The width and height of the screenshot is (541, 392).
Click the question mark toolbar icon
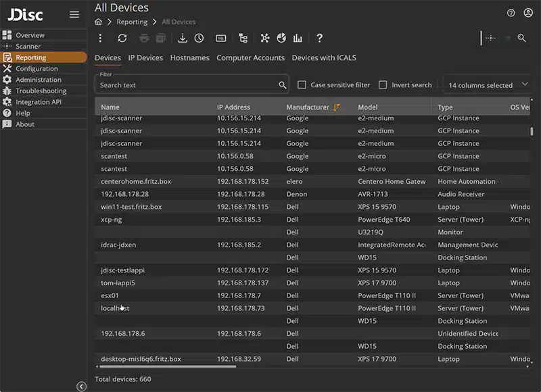click(x=319, y=39)
